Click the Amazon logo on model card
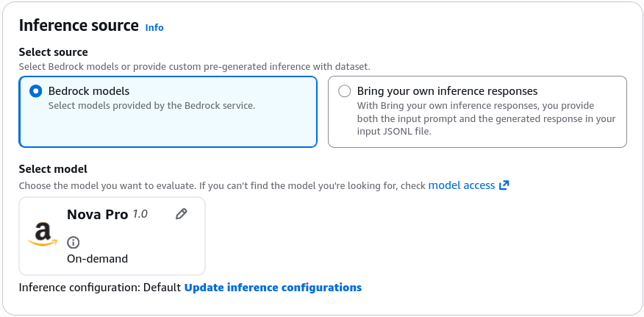This screenshot has width=644, height=317. pyautogui.click(x=43, y=235)
